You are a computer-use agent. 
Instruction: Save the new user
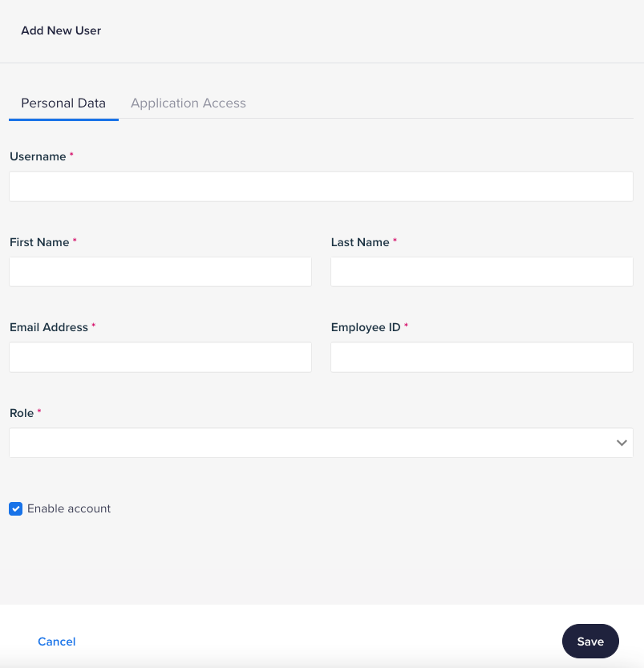(x=590, y=642)
